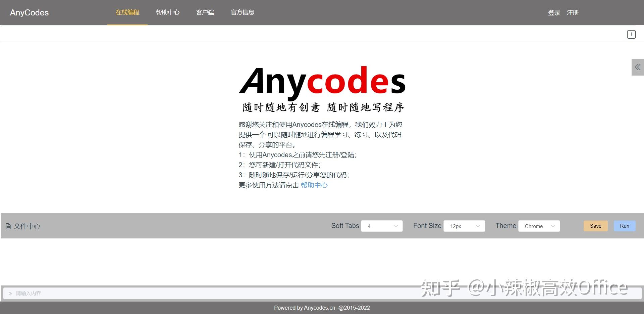Open the Theme dropdown showing Chrome

[539, 226]
